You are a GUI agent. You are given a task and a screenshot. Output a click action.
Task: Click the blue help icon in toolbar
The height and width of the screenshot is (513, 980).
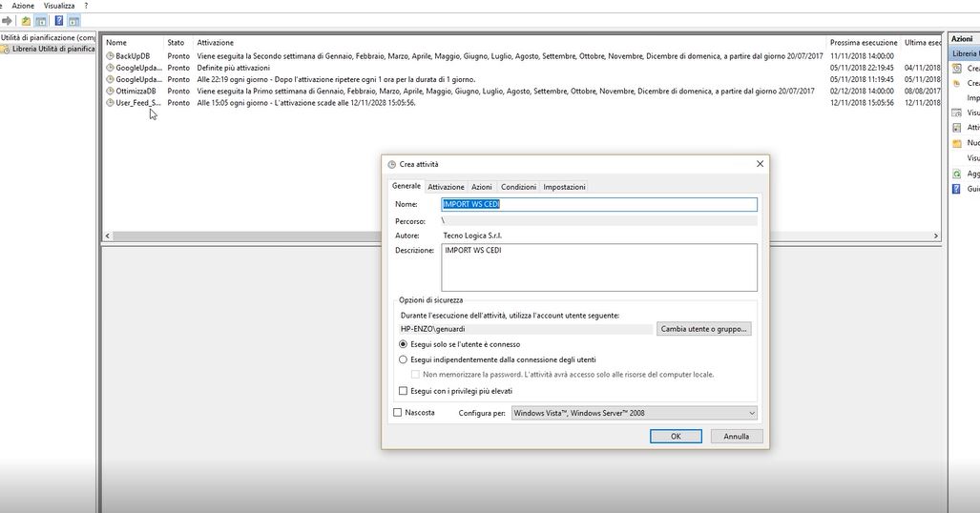(x=58, y=20)
